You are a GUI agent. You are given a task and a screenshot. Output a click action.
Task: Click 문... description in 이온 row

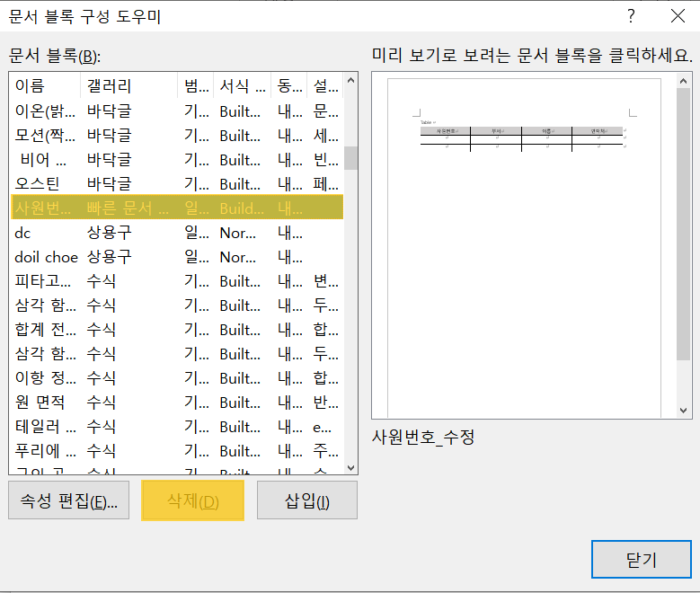326,111
